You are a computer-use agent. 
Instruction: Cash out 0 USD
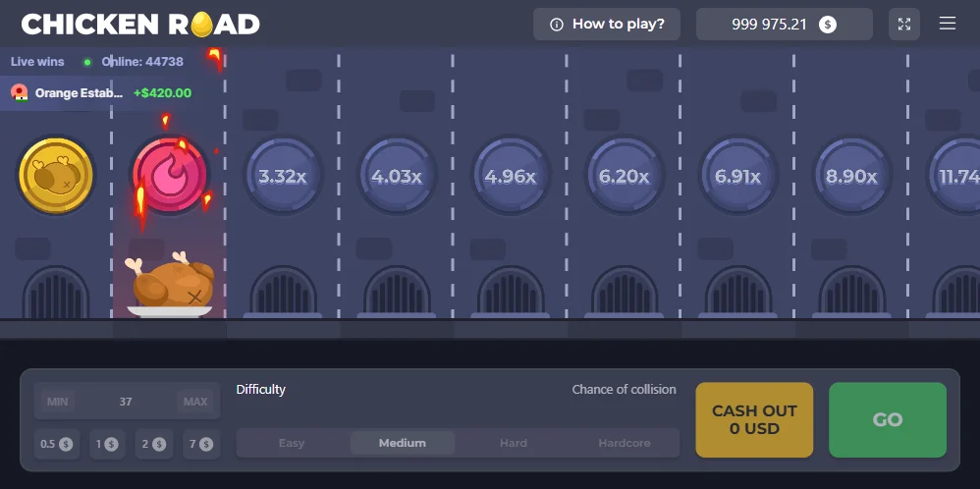point(754,419)
